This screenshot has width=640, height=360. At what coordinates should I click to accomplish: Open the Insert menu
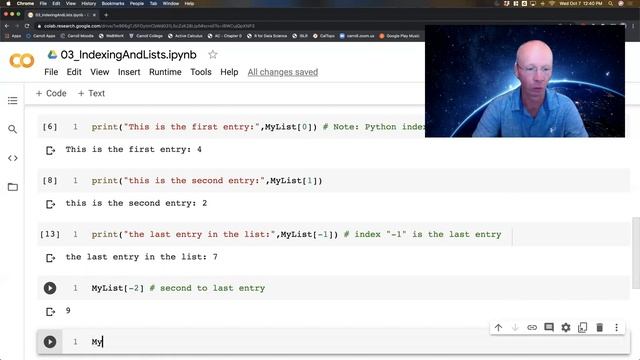click(129, 72)
